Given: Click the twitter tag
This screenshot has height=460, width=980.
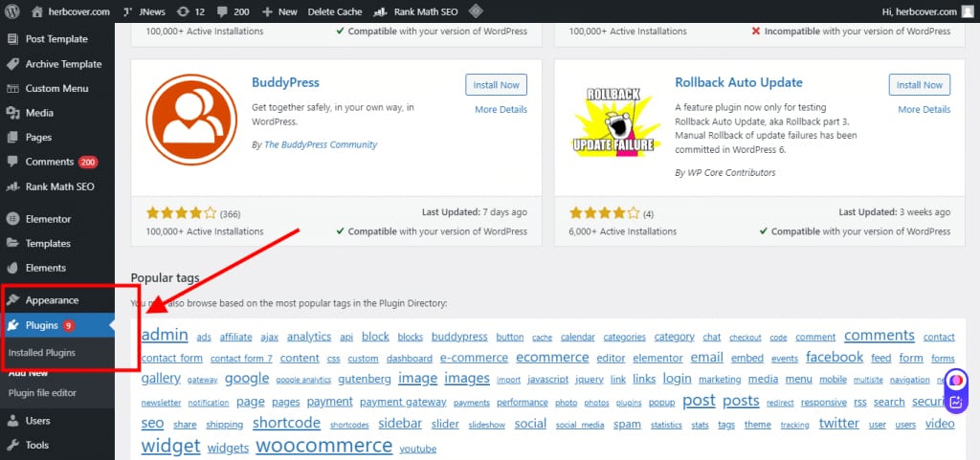Looking at the screenshot, I should 838,423.
